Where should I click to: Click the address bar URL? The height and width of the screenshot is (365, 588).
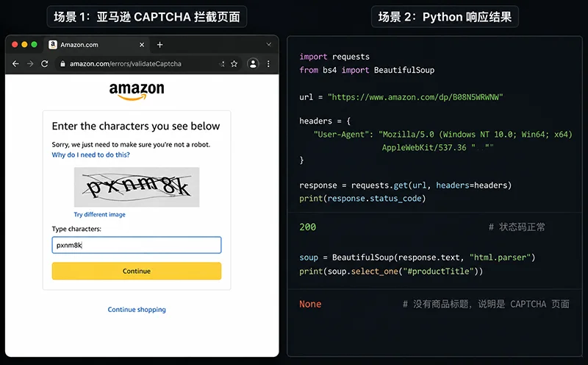pos(125,64)
